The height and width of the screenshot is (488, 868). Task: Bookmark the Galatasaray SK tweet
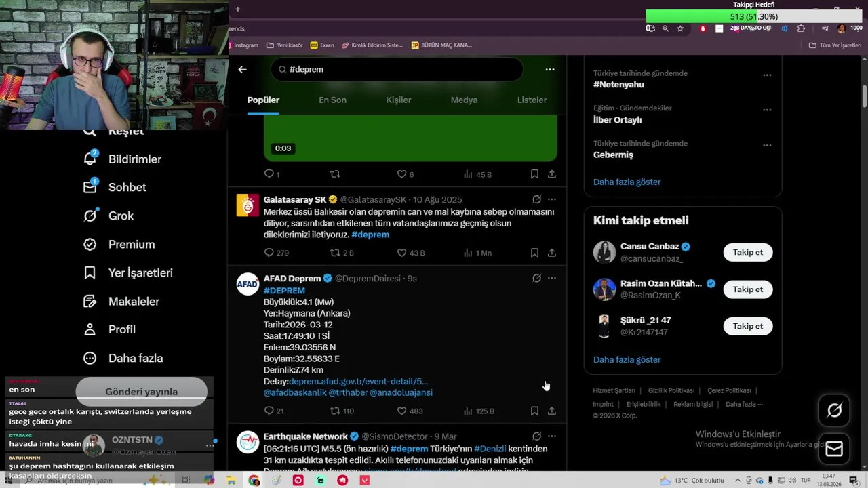[x=534, y=253]
